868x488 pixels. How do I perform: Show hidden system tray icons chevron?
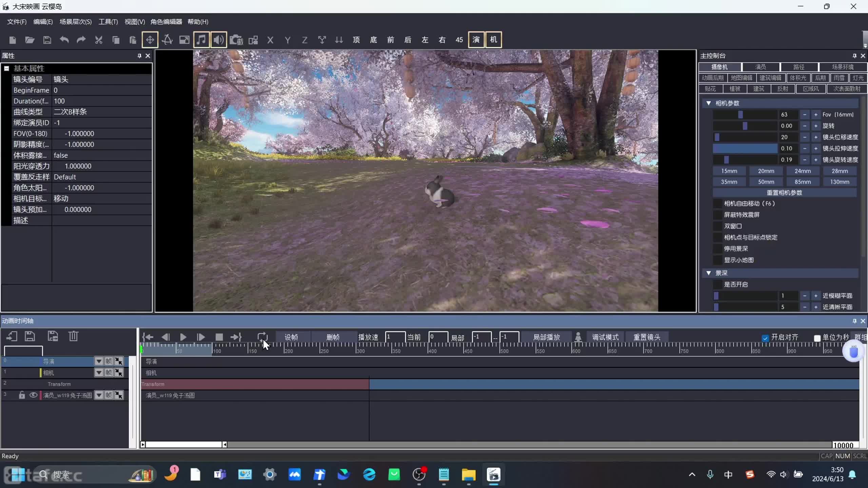coord(692,474)
